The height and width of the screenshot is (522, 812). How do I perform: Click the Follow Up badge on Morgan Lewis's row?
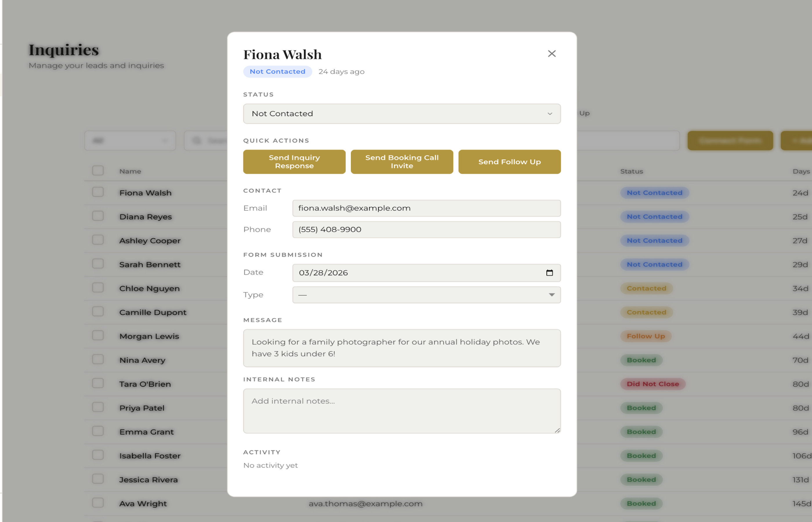pos(646,336)
